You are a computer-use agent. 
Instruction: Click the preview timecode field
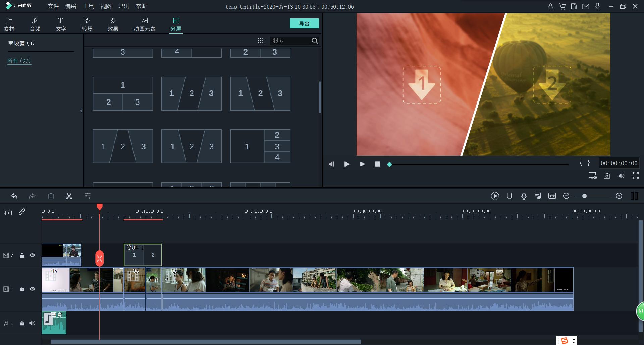pos(619,163)
